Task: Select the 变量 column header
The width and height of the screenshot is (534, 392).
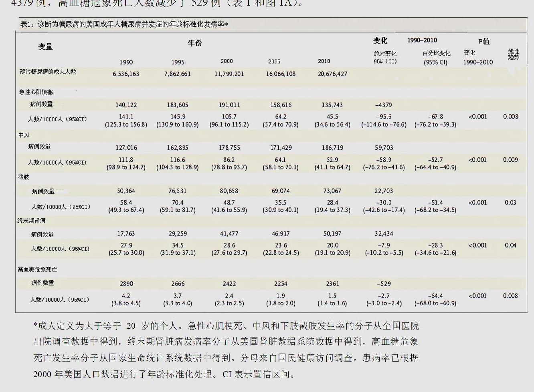Action: click(45, 46)
